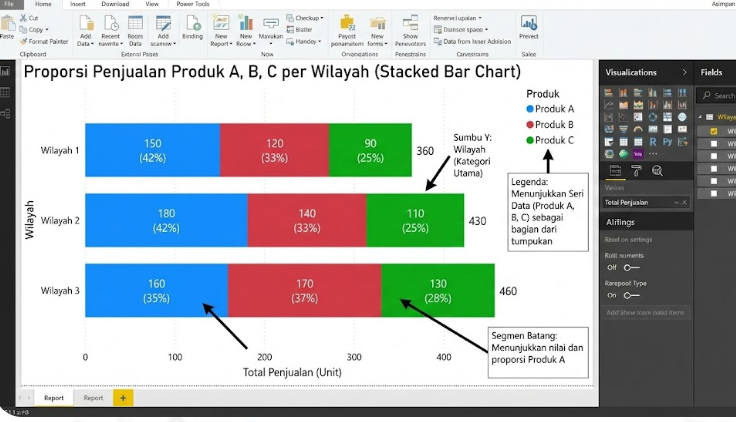
Task: Click Data from Inser Advision button
Action: pyautogui.click(x=476, y=41)
